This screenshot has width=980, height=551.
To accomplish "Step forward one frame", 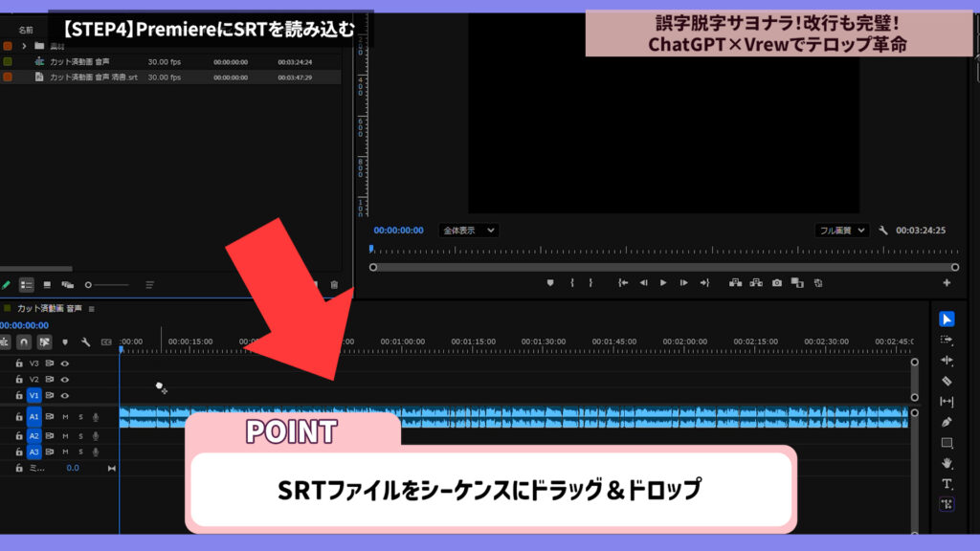I will 683,283.
